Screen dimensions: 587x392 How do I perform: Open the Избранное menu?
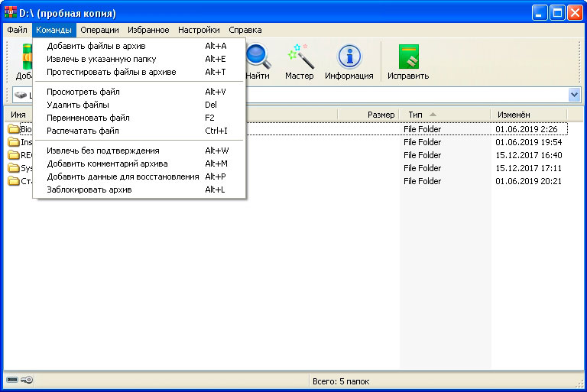tap(148, 30)
